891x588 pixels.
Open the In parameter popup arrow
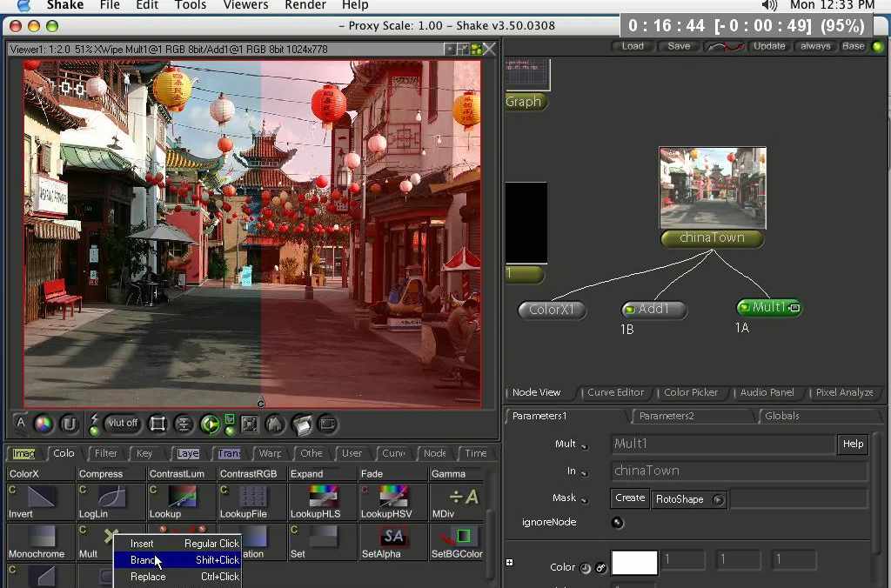(x=584, y=473)
